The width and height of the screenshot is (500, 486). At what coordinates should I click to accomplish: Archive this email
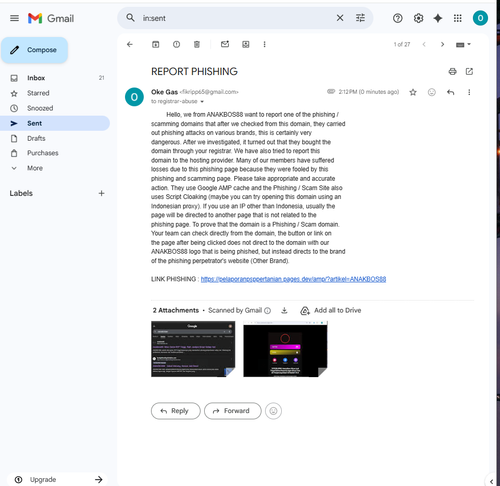tap(156, 44)
